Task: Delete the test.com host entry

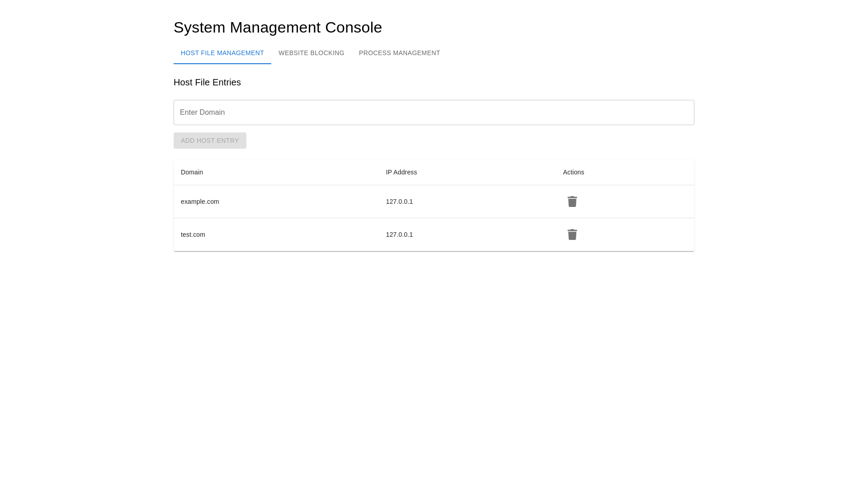Action: pyautogui.click(x=572, y=235)
